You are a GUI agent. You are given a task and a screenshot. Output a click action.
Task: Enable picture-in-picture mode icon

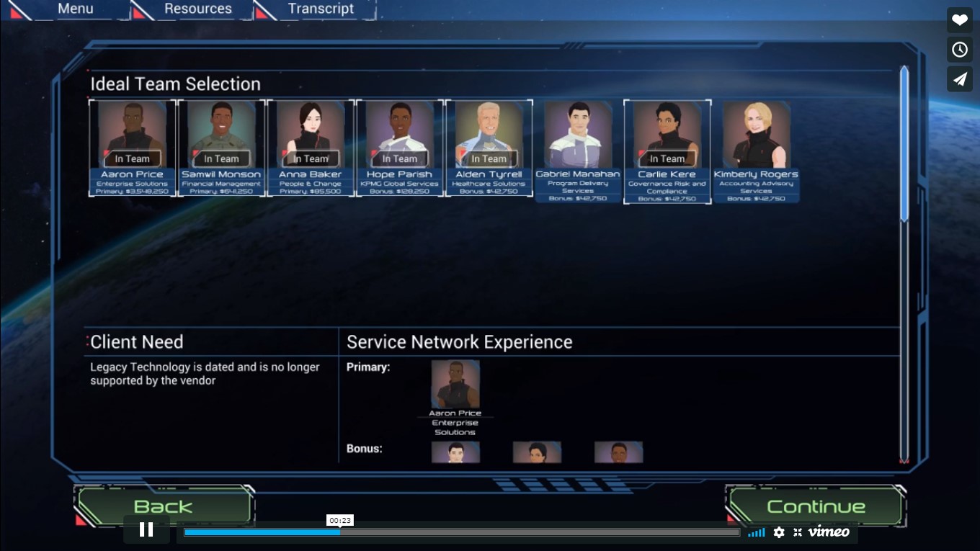click(x=796, y=532)
